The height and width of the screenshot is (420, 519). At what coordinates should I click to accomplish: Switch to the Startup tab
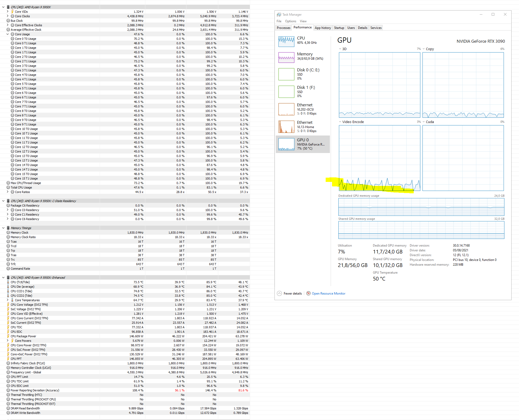[x=339, y=28]
